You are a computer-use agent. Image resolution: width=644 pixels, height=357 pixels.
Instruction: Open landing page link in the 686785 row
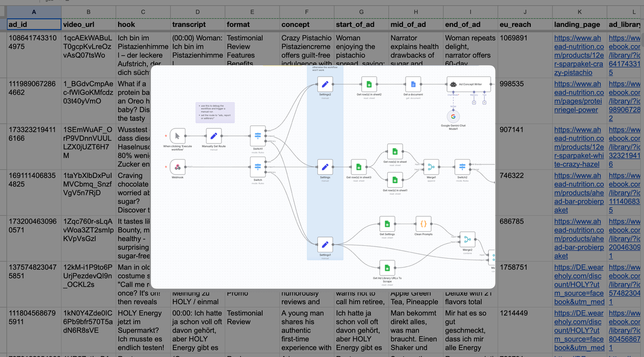click(579, 239)
